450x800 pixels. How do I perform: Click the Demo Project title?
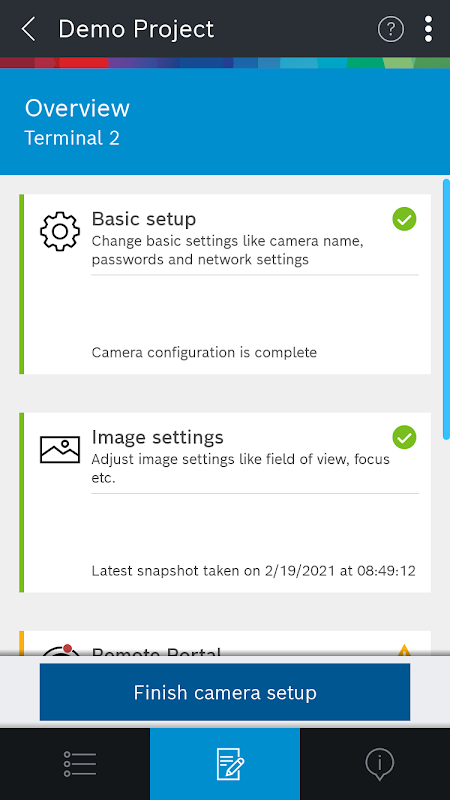(x=136, y=29)
